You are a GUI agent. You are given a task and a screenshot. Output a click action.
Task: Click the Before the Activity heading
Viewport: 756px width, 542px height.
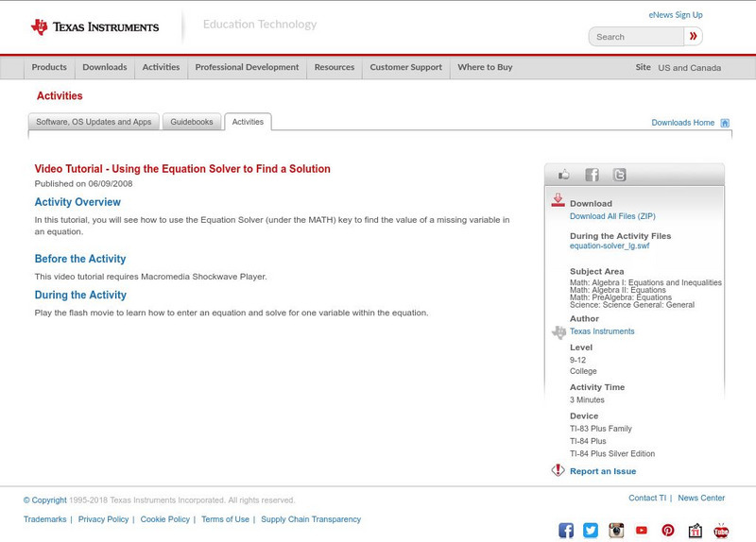(80, 259)
